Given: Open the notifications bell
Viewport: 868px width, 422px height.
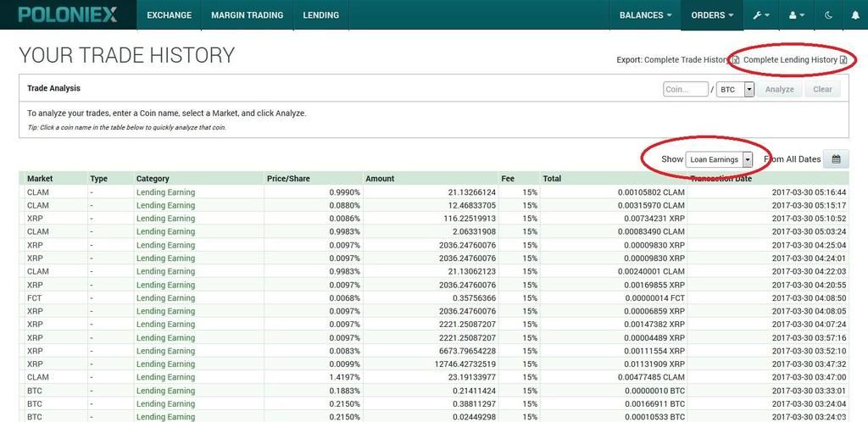Looking at the screenshot, I should point(855,15).
